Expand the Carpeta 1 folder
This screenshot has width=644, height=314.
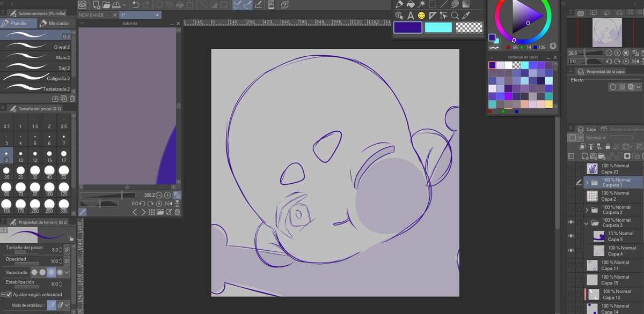pyautogui.click(x=587, y=182)
